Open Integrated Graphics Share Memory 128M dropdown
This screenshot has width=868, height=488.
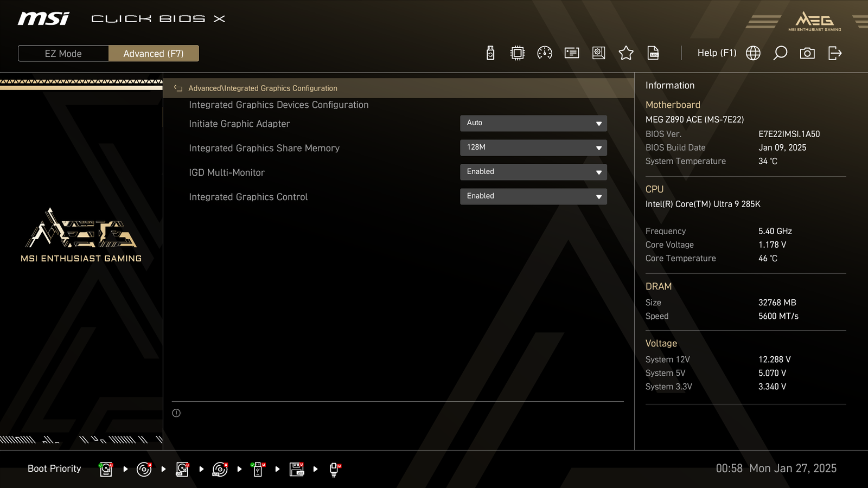pyautogui.click(x=533, y=147)
